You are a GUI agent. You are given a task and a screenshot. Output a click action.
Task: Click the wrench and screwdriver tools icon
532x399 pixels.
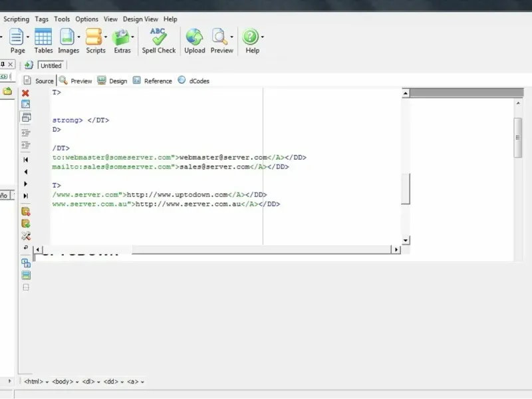pos(26,236)
